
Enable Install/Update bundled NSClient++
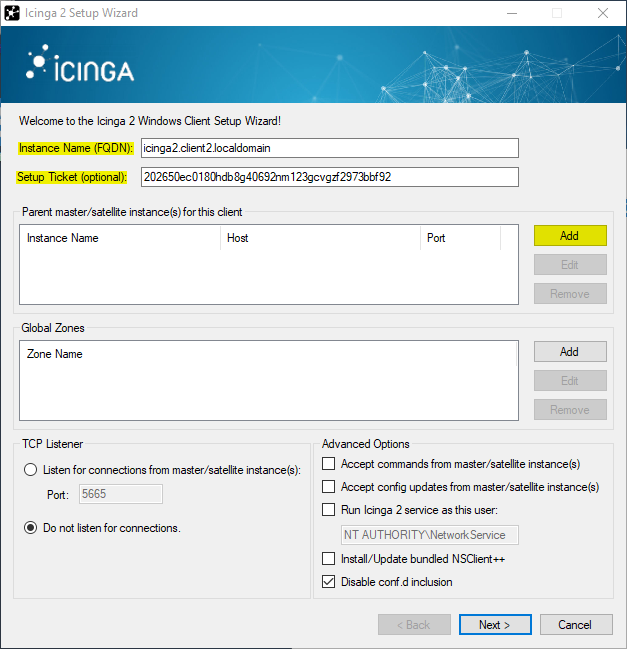pyautogui.click(x=329, y=559)
